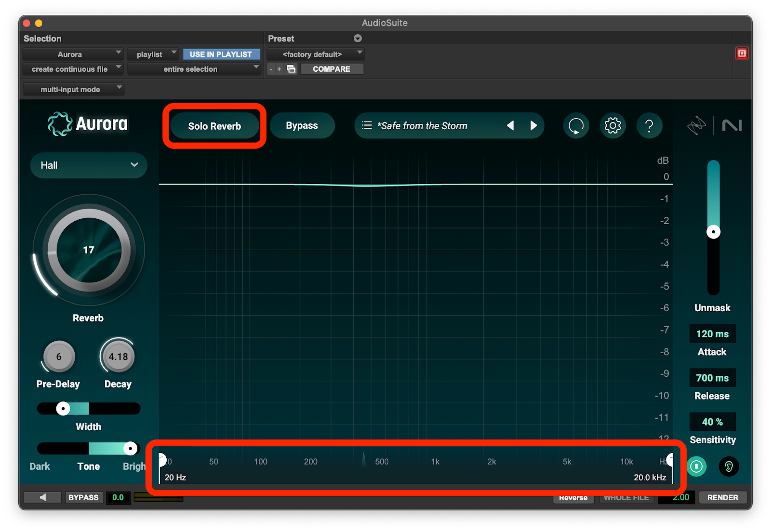Click the preset list icon beside Safe from the Storm
The height and width of the screenshot is (532, 771).
coord(367,125)
